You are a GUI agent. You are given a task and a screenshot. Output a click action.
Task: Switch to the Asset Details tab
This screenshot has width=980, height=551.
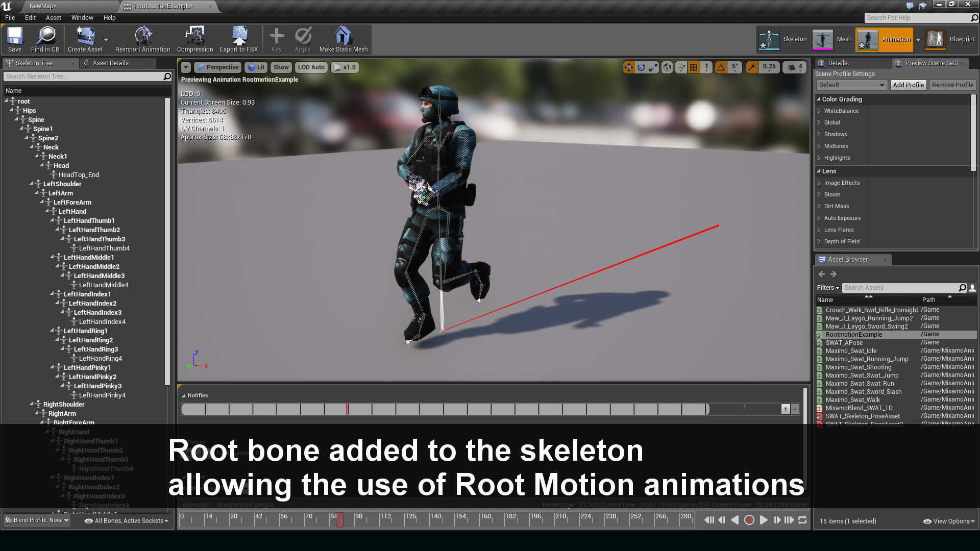[111, 63]
